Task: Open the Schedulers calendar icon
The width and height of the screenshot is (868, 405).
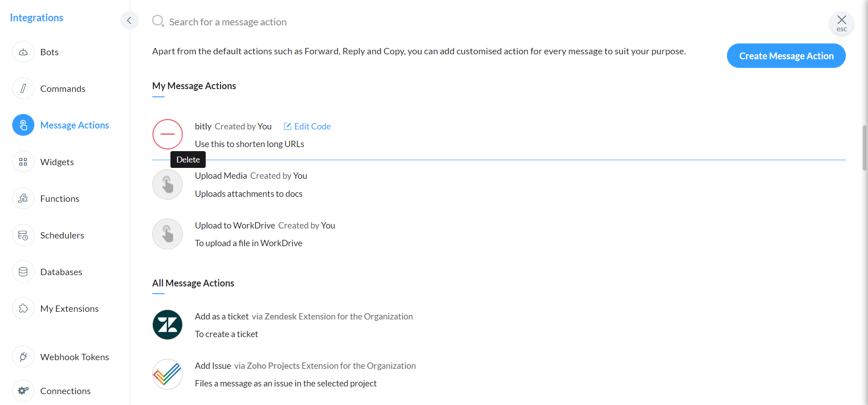Action: point(23,235)
